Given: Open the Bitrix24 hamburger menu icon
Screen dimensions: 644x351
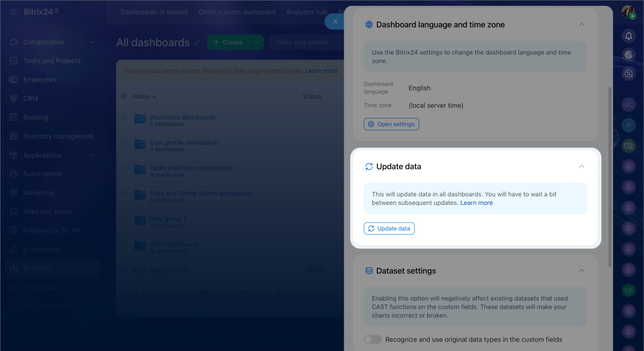Looking at the screenshot, I should coord(13,12).
